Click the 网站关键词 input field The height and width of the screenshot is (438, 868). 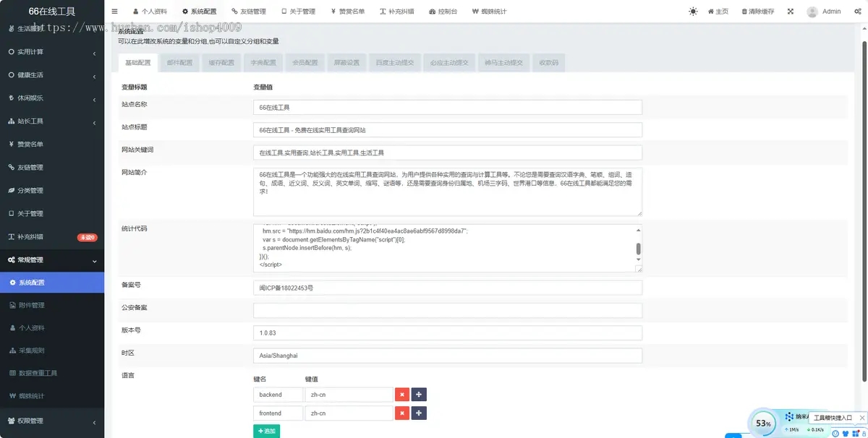click(448, 153)
